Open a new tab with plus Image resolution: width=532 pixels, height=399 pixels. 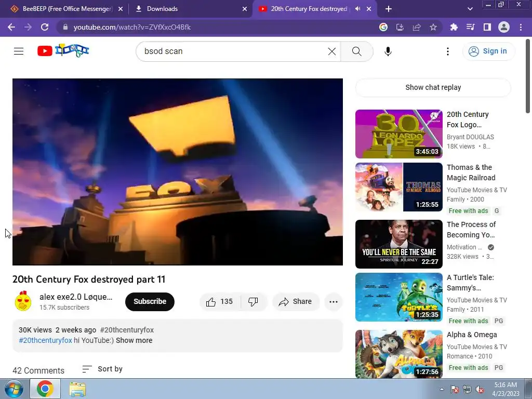point(389,9)
